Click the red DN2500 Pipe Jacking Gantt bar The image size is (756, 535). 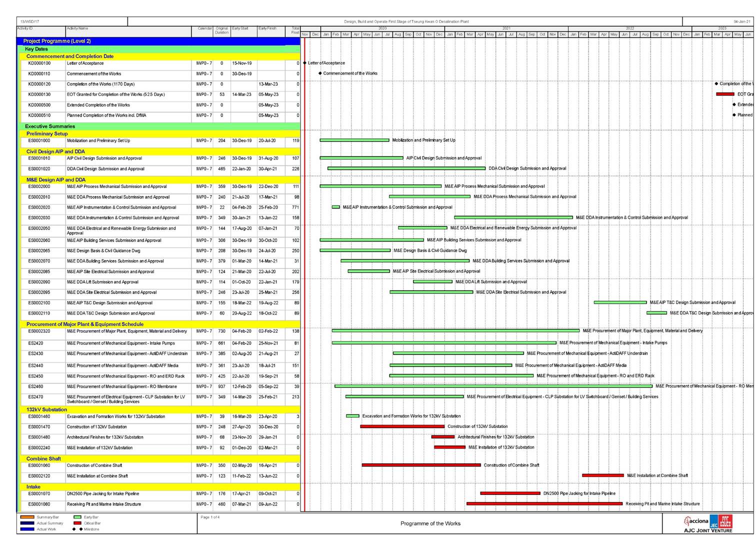point(510,493)
